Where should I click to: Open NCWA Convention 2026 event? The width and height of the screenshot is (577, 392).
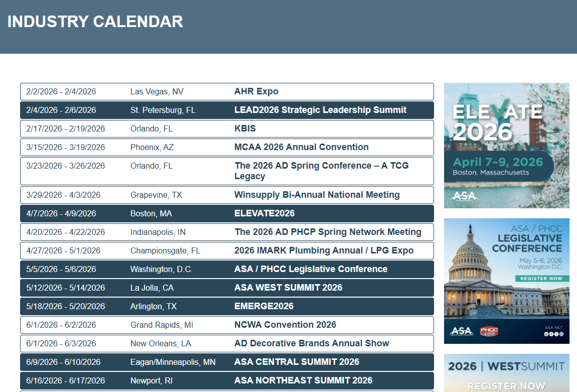click(285, 325)
